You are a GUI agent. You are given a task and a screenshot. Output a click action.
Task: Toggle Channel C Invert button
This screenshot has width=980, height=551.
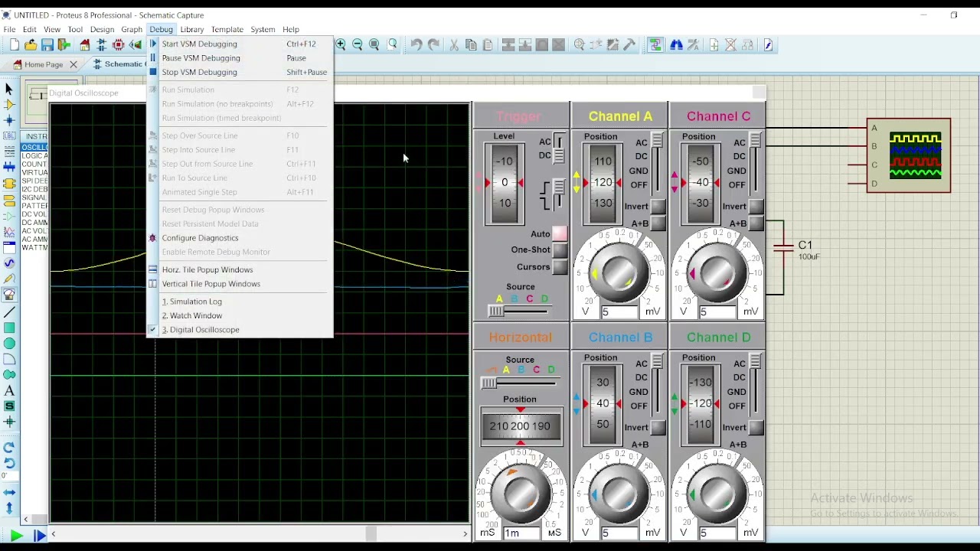coord(756,207)
